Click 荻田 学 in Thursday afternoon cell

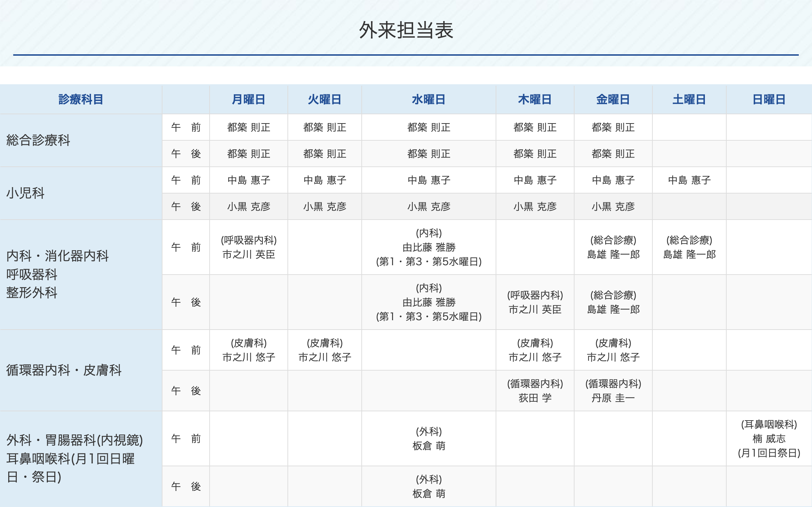pyautogui.click(x=535, y=398)
